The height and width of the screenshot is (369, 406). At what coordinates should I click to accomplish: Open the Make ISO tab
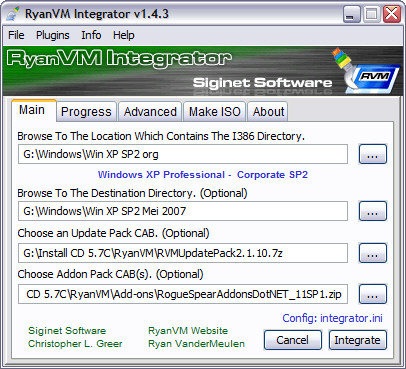215,112
